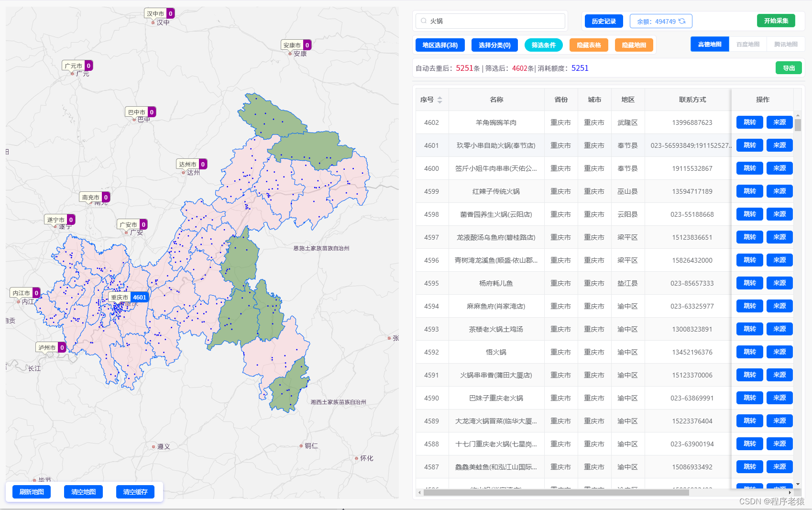Image resolution: width=812 pixels, height=510 pixels.
Task: Click the horizontal scrollbar right arrow
Action: point(790,492)
